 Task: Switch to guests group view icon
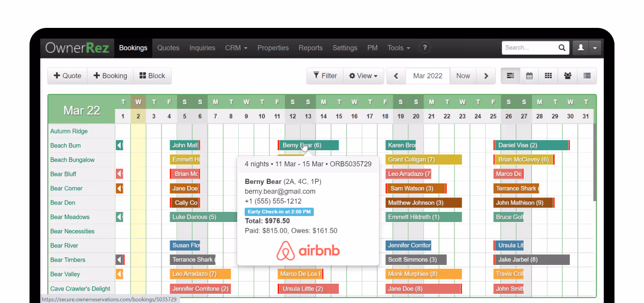567,76
